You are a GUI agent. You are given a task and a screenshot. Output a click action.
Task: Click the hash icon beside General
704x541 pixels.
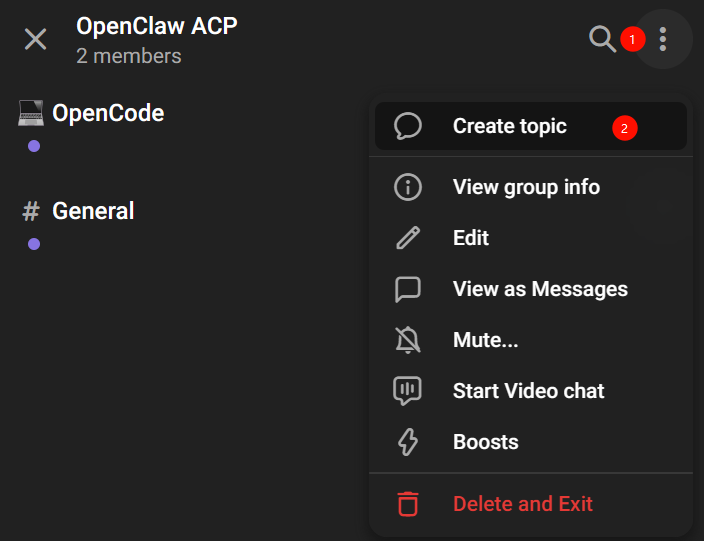[31, 211]
